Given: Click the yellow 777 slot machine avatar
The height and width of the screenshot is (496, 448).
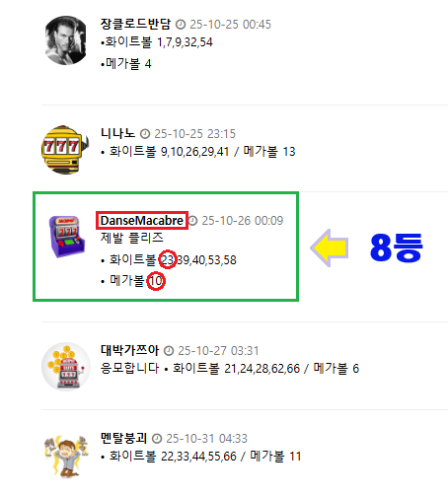Looking at the screenshot, I should [x=65, y=150].
